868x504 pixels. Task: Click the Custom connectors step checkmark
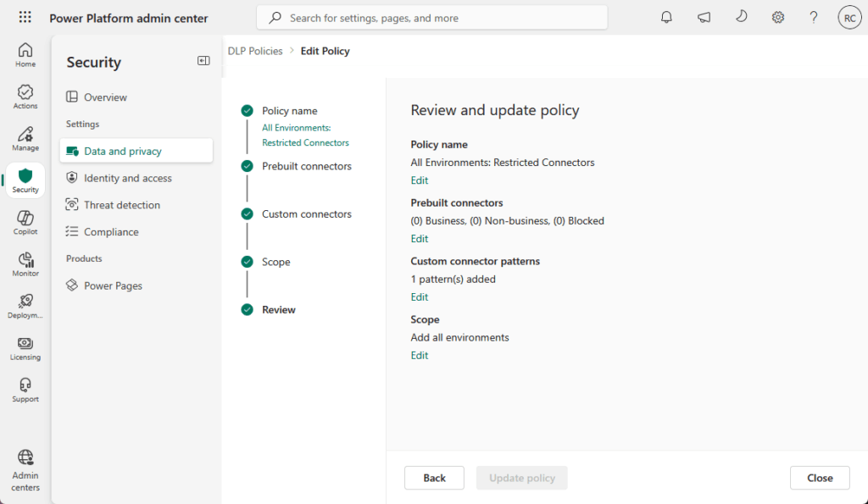[x=247, y=214]
